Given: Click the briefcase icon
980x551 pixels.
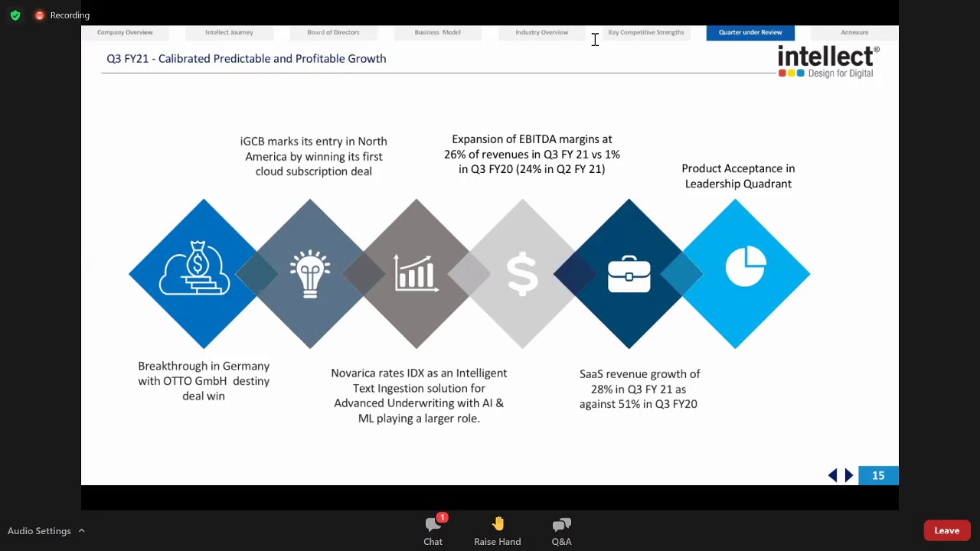Looking at the screenshot, I should click(629, 273).
